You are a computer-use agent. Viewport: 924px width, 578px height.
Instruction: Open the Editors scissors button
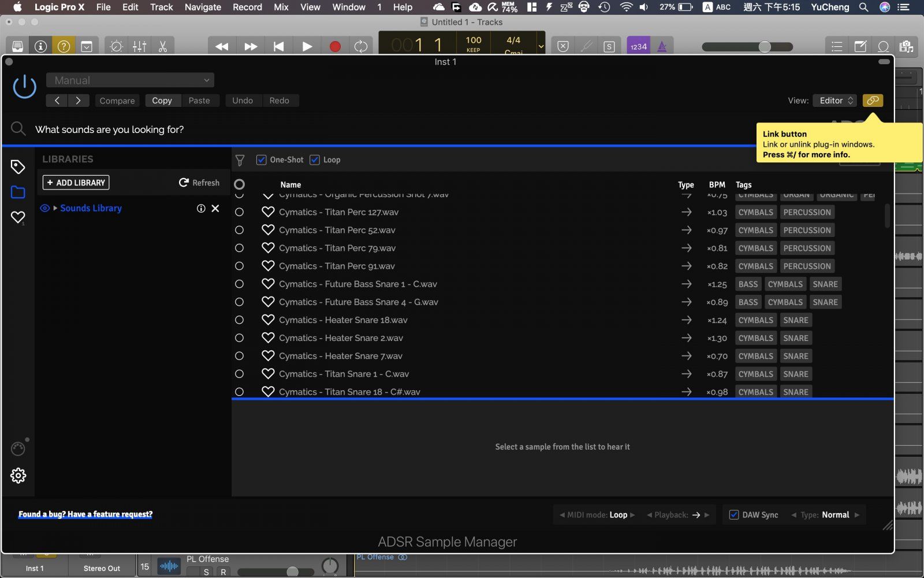pyautogui.click(x=162, y=46)
